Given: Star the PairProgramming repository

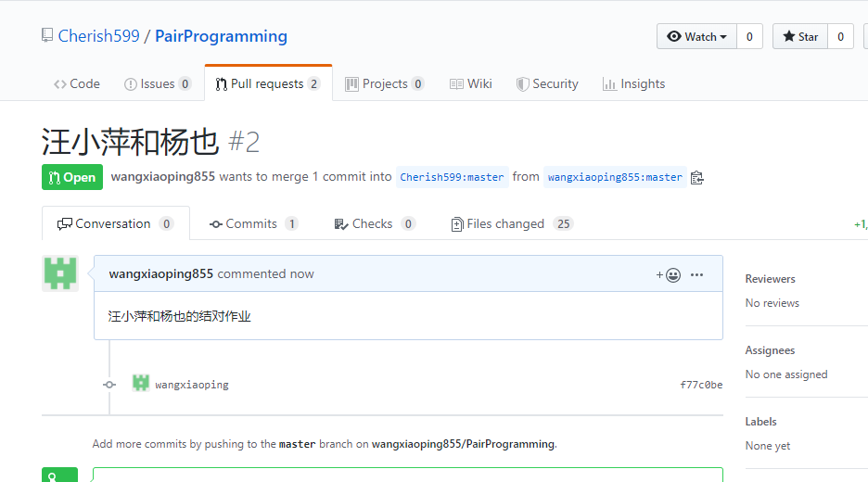Looking at the screenshot, I should (x=800, y=37).
